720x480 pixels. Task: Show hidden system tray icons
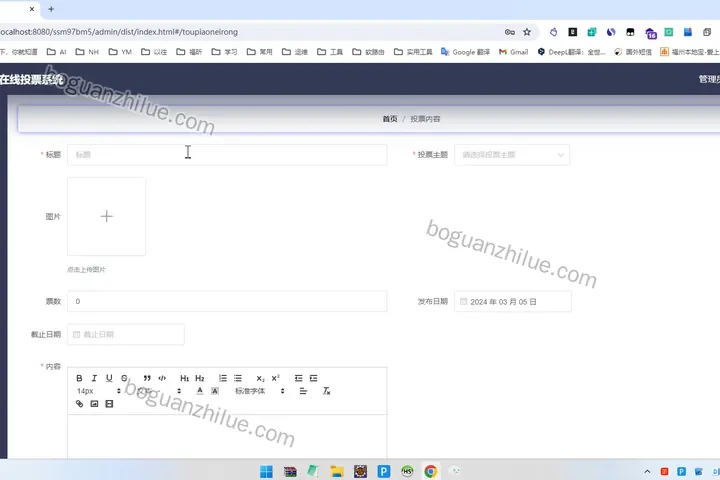647,471
